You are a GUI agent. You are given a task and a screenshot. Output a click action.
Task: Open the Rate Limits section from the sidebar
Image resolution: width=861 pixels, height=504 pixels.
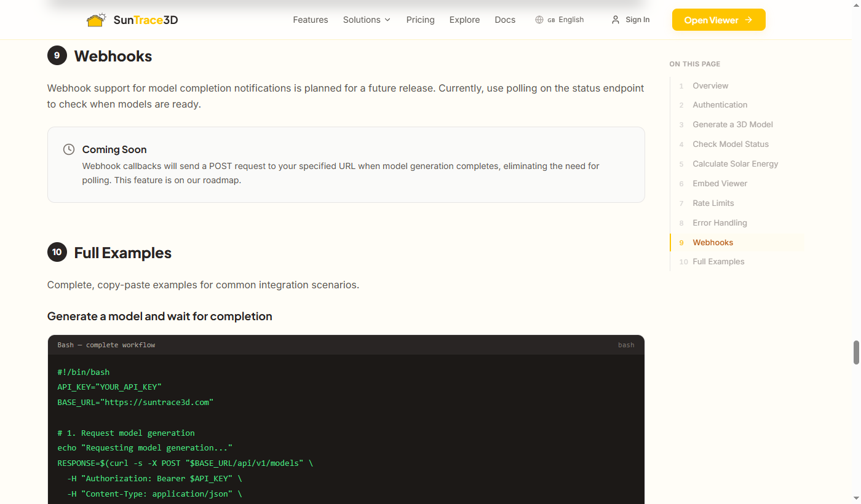[x=713, y=203]
